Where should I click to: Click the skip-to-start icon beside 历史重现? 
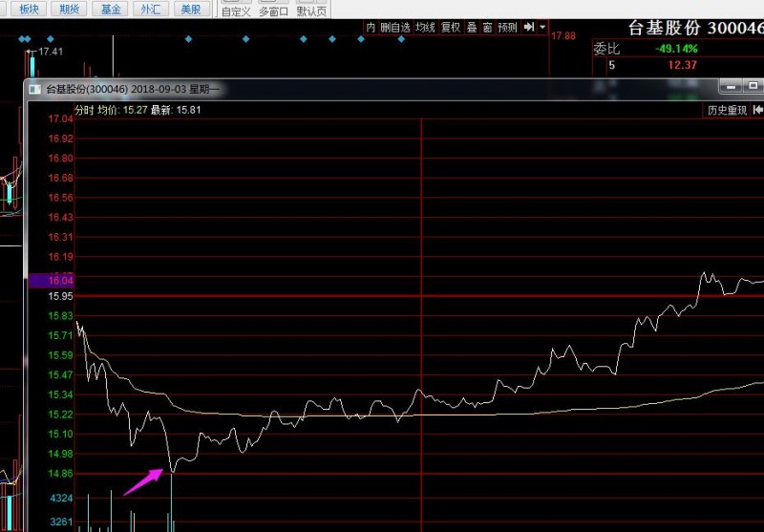click(757, 110)
